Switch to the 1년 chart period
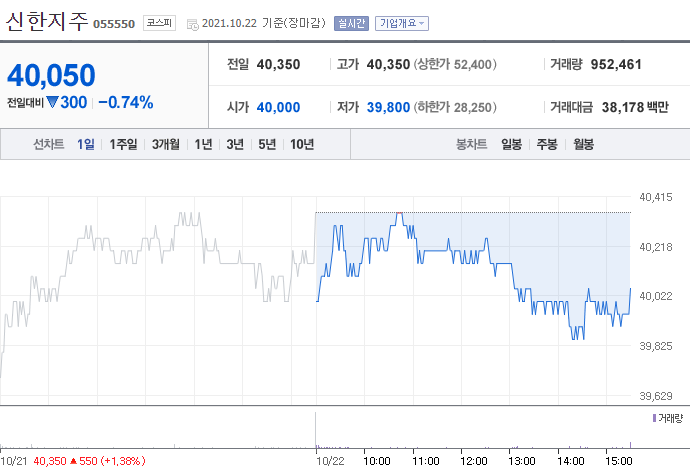 coord(203,144)
